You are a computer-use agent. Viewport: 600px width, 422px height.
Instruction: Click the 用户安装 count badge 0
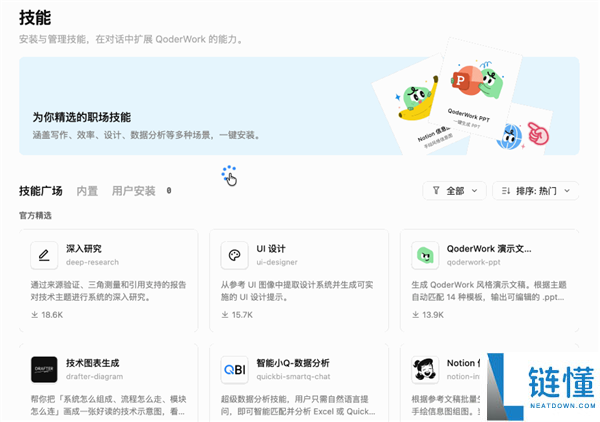tap(169, 191)
